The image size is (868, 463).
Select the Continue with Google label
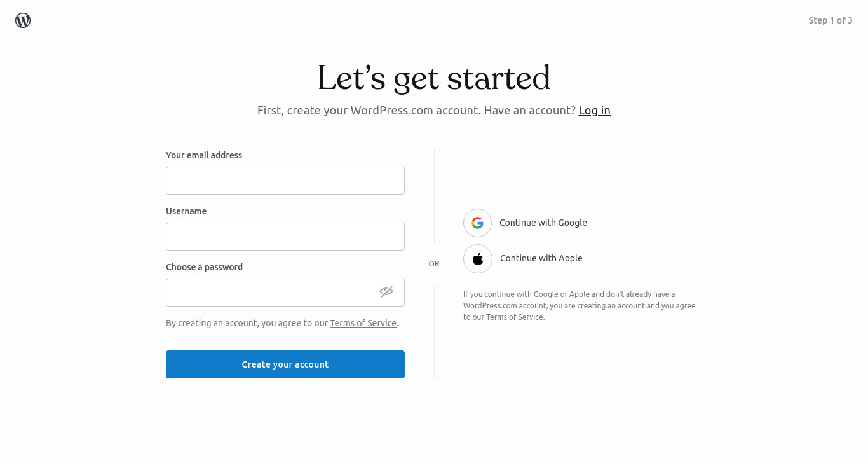[x=543, y=223]
